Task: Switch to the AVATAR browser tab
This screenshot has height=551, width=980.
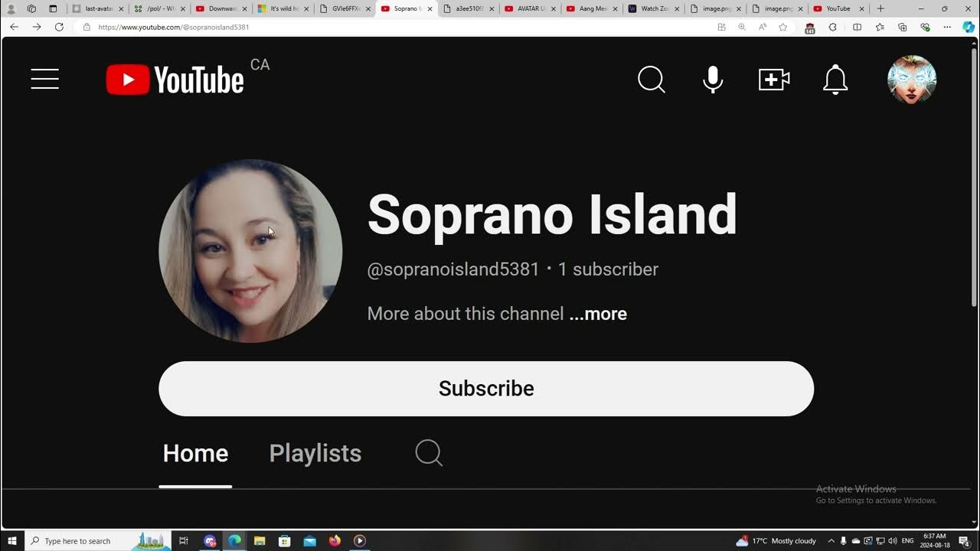Action: click(x=527, y=8)
